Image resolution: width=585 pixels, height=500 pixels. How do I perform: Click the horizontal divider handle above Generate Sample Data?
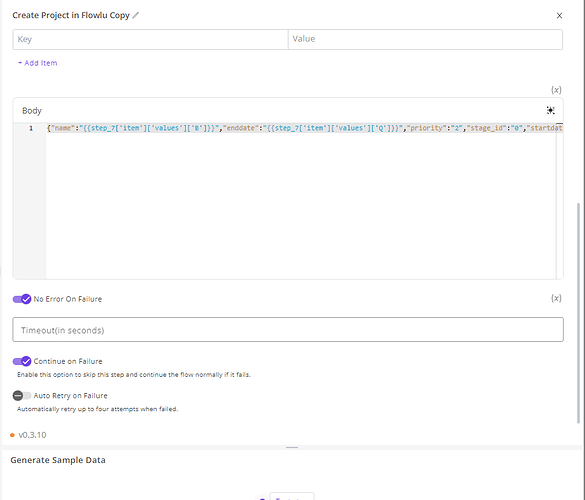point(292,447)
